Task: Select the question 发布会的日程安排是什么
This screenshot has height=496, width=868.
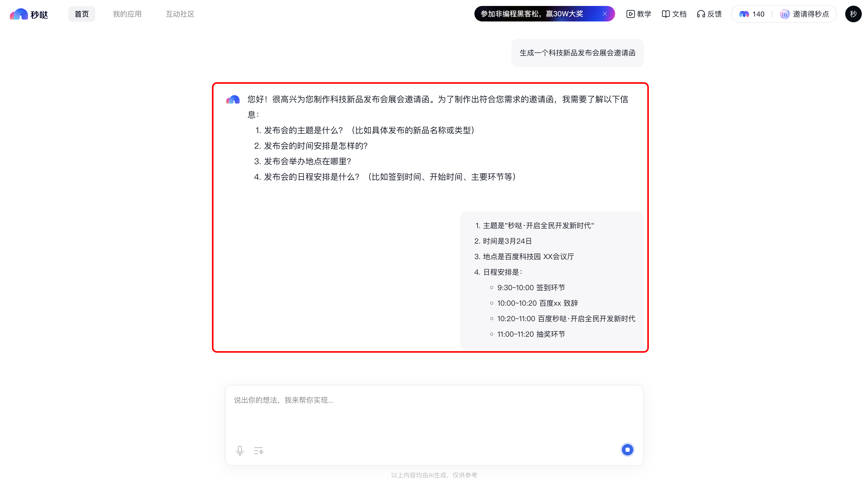Action: [385, 177]
